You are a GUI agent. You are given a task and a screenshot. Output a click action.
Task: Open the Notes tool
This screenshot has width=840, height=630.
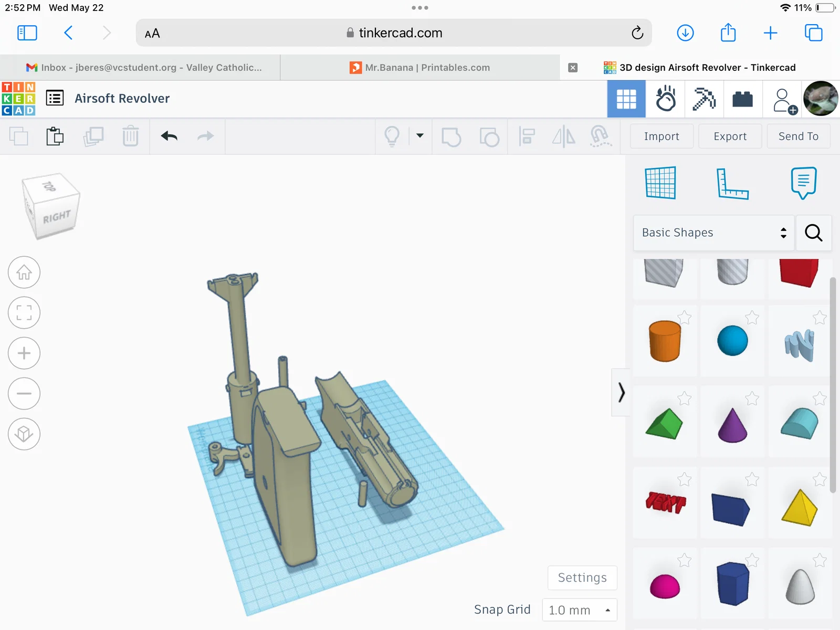(x=804, y=183)
